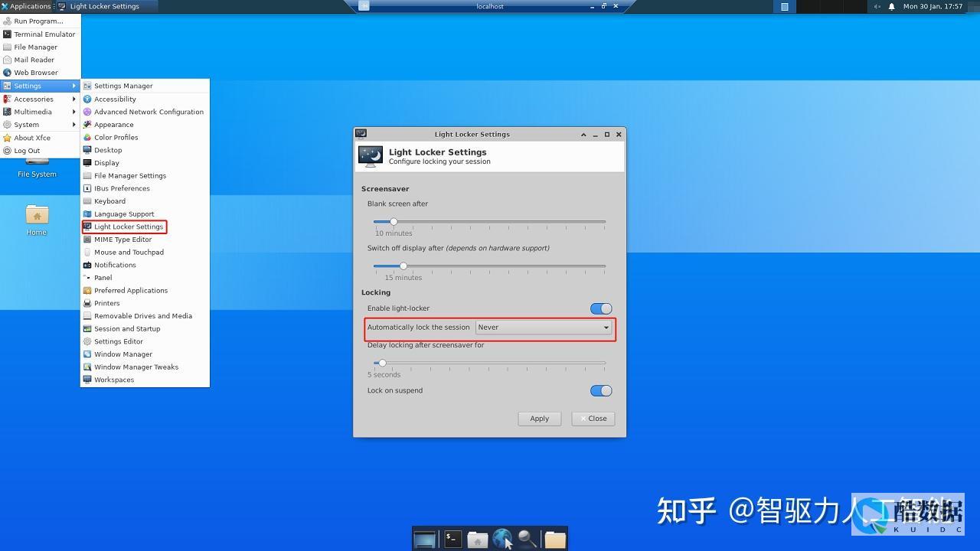Click the Close button in dialog
Screen dimensions: 980x551
point(593,419)
